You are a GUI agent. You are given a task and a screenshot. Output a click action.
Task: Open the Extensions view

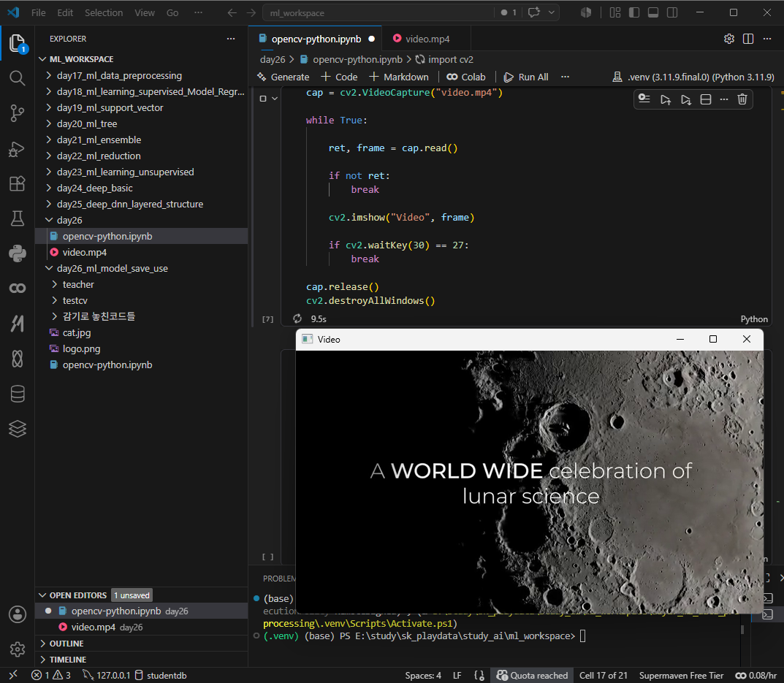pyautogui.click(x=18, y=183)
